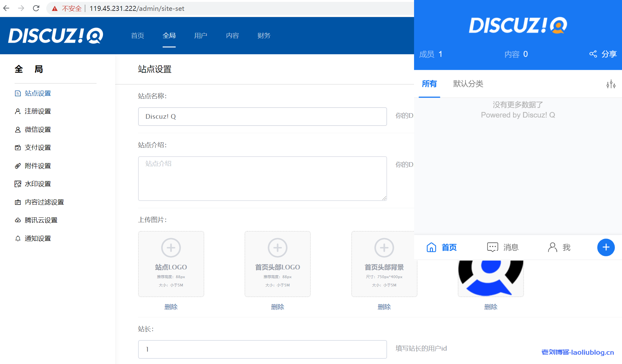Open 通知设置 in the sidebar

click(38, 238)
